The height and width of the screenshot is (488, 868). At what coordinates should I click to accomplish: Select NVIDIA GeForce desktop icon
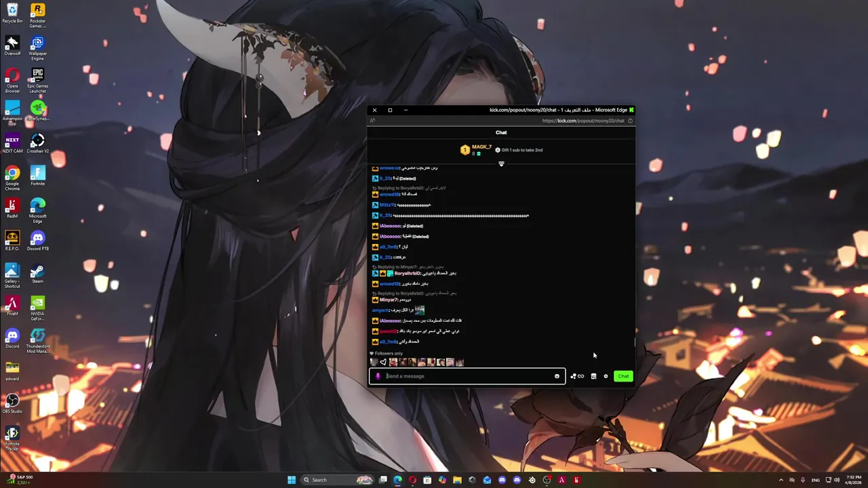38,308
